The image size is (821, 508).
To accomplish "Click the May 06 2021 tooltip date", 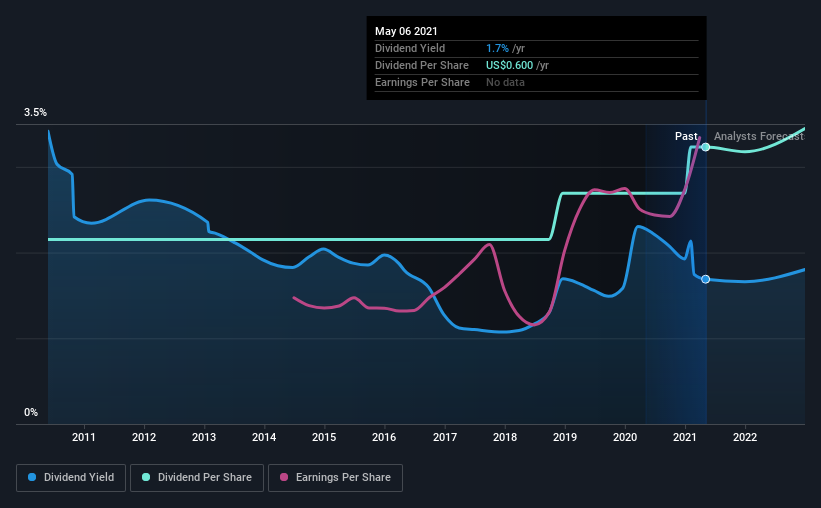I will pyautogui.click(x=406, y=31).
